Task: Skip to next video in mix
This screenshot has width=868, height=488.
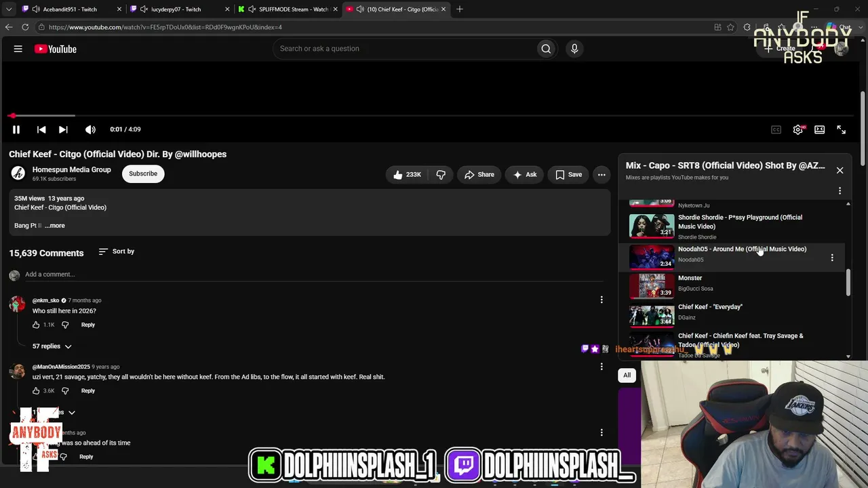Action: [63, 129]
